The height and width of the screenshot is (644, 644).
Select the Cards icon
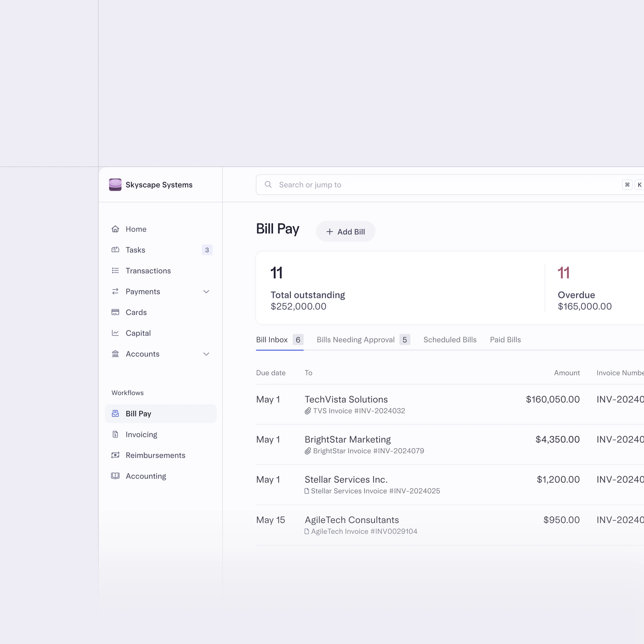[115, 312]
